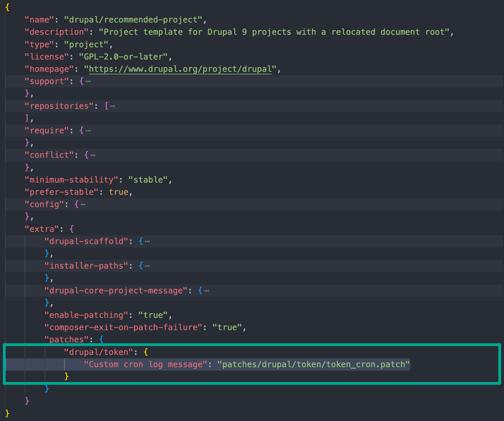Viewport: 504px width, 421px height.
Task: Expand the collapsed "support" ellipsis
Action: pos(88,81)
